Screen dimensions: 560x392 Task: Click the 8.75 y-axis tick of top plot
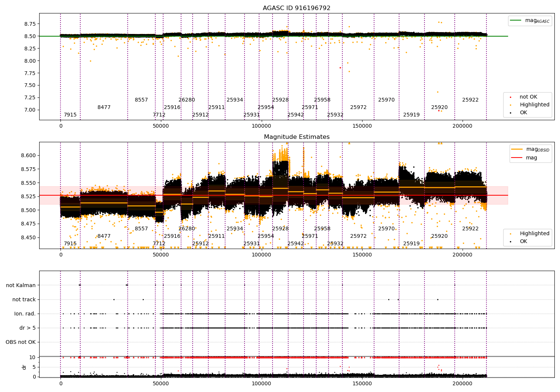[30, 24]
